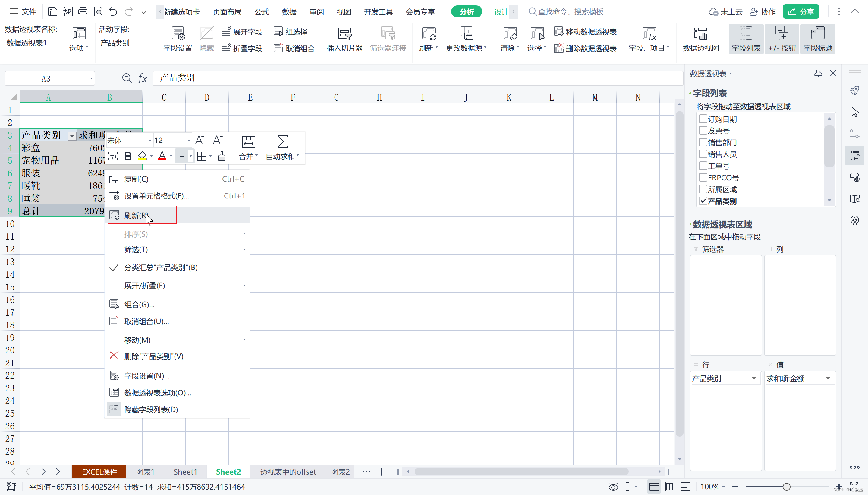Screen dimensions: 868x495
Task: Click Group Selection (组选择) icon
Action: click(x=291, y=32)
